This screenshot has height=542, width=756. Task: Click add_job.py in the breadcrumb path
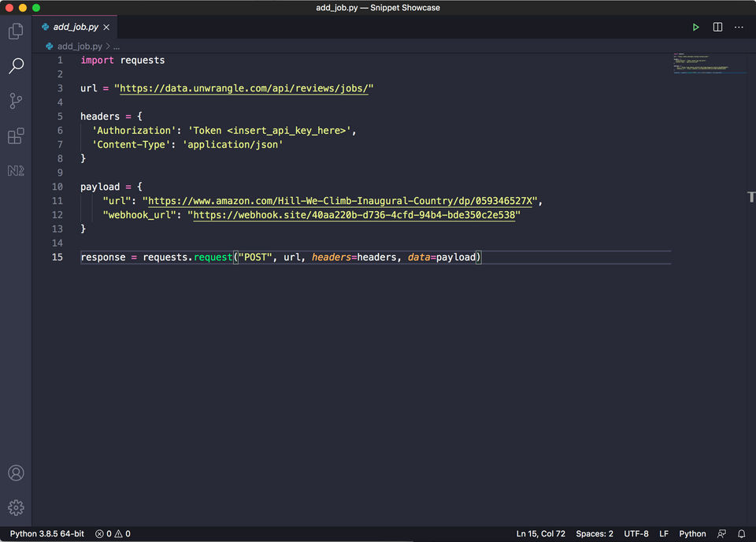pyautogui.click(x=79, y=46)
